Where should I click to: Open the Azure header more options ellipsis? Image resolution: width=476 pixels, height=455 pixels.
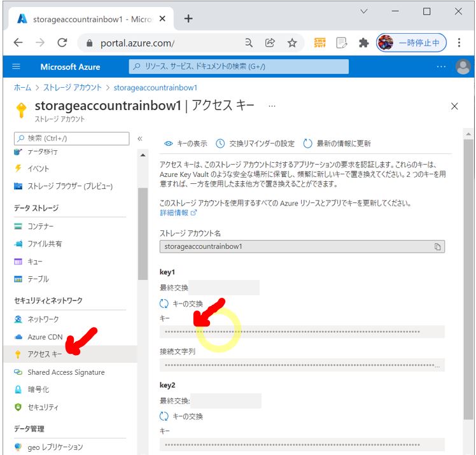(441, 66)
